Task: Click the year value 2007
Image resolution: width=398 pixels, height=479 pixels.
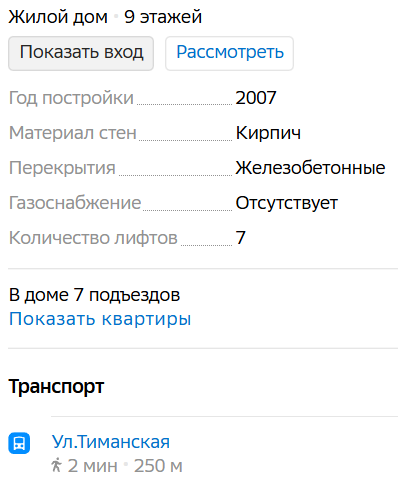Action: pyautogui.click(x=256, y=98)
